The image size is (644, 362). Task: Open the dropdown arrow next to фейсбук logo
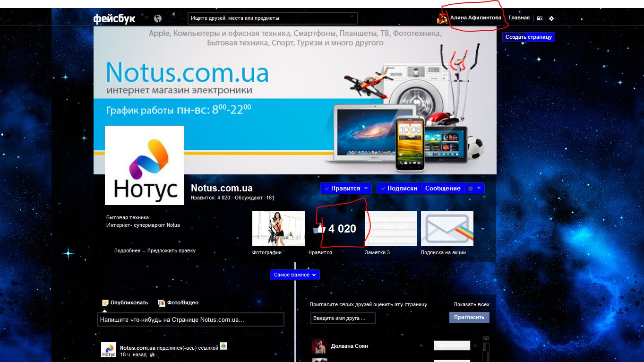click(146, 18)
